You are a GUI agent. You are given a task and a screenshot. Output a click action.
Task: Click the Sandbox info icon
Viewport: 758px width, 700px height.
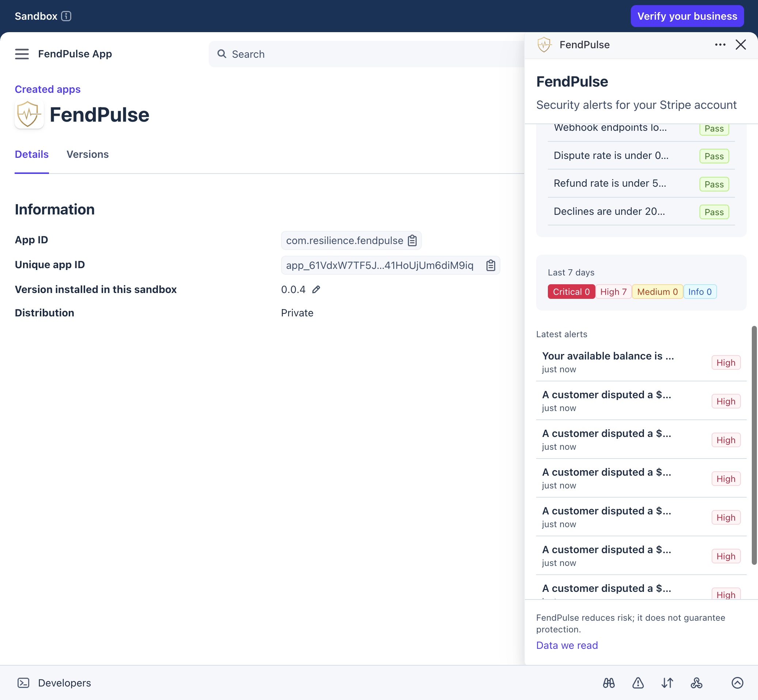coord(66,16)
